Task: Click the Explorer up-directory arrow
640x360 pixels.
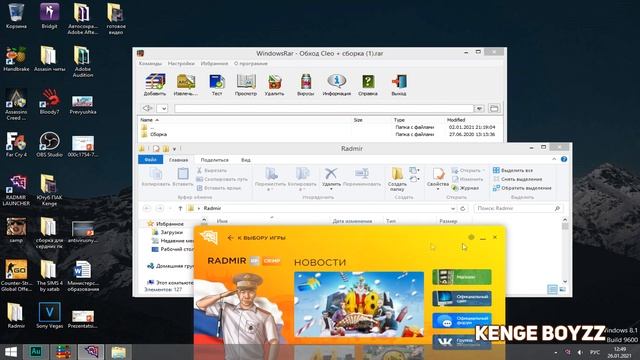Action: click(x=180, y=209)
